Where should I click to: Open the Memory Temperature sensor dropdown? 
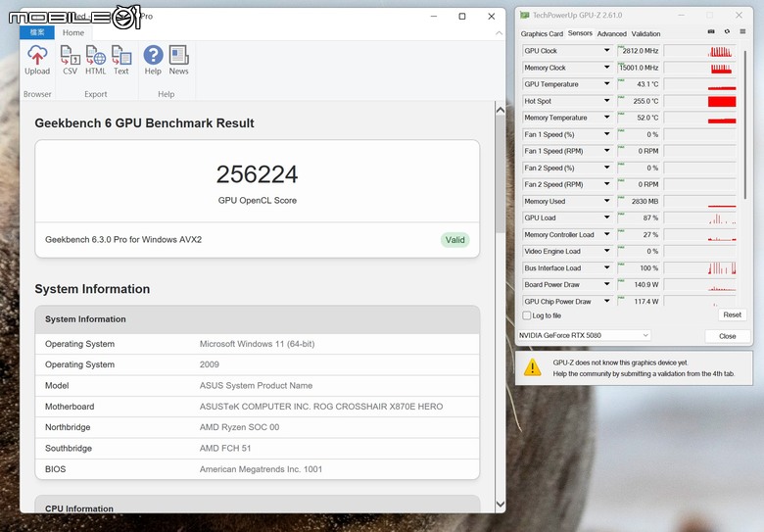click(x=606, y=118)
